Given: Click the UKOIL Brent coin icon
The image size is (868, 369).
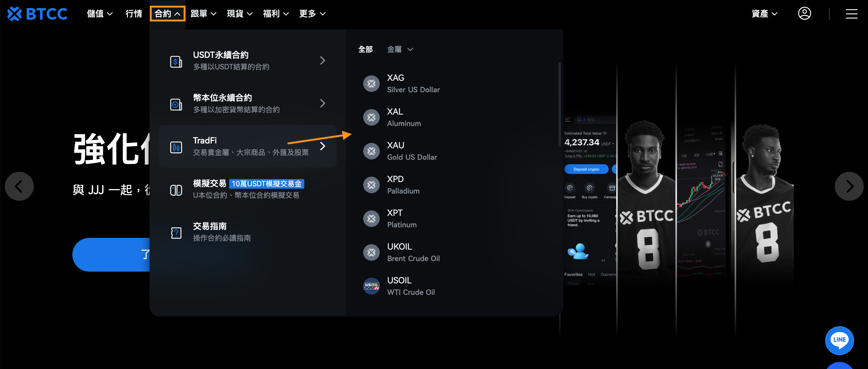Looking at the screenshot, I should click(x=371, y=253).
